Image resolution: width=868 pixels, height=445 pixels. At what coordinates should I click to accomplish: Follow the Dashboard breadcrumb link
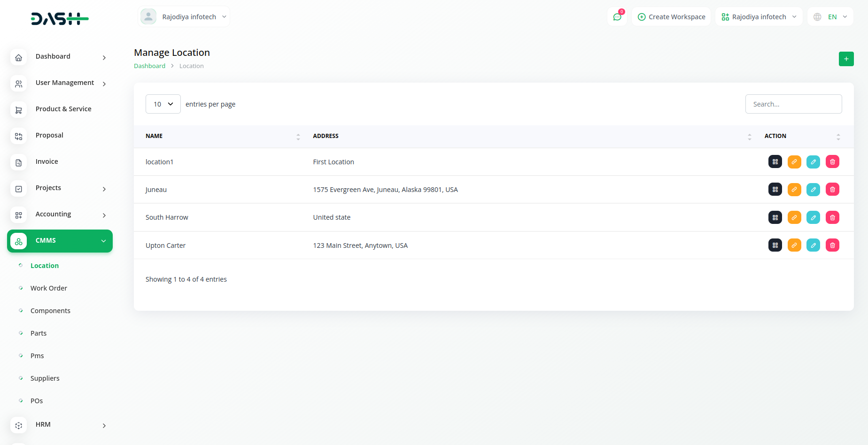coord(149,66)
